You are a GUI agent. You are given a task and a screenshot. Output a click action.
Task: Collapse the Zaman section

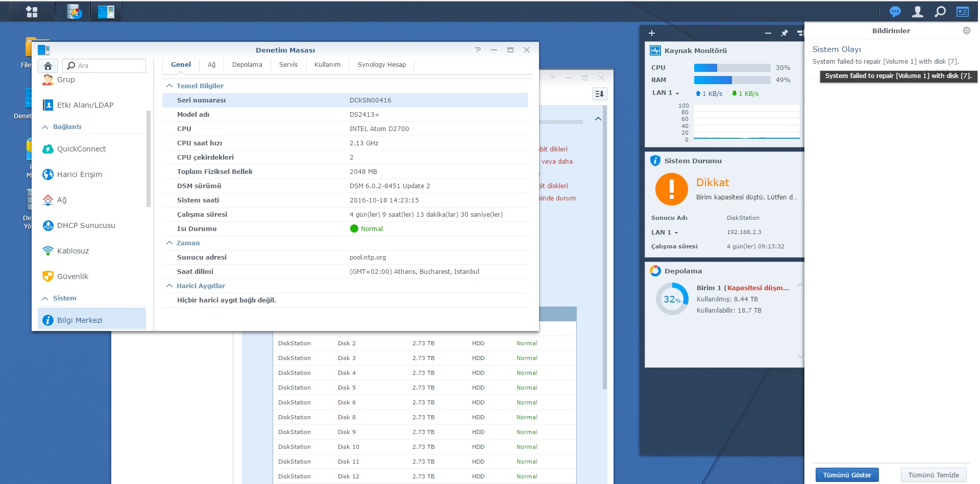click(x=169, y=243)
